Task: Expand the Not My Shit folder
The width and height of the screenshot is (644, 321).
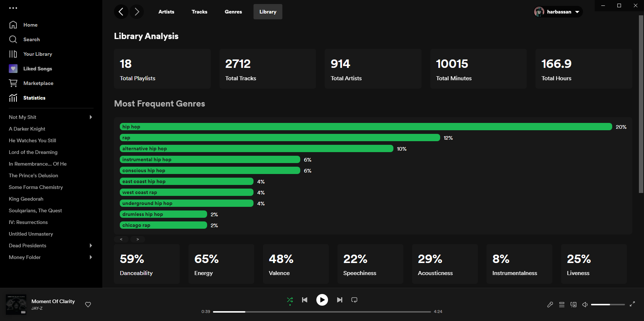Action: (91, 117)
